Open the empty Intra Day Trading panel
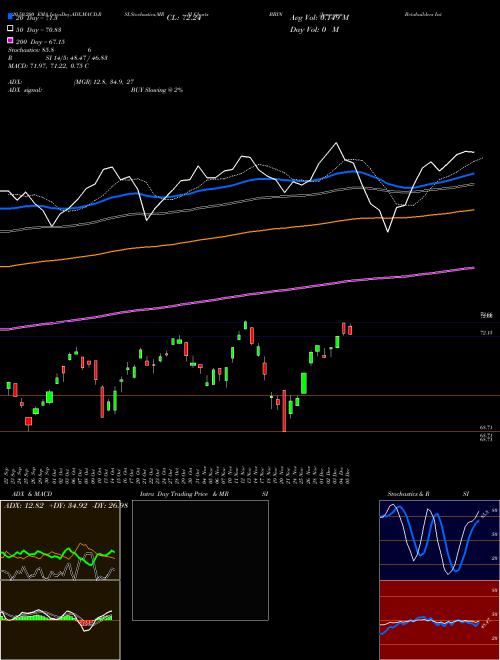Image resolution: width=500 pixels, height=660 pixels. (200, 560)
